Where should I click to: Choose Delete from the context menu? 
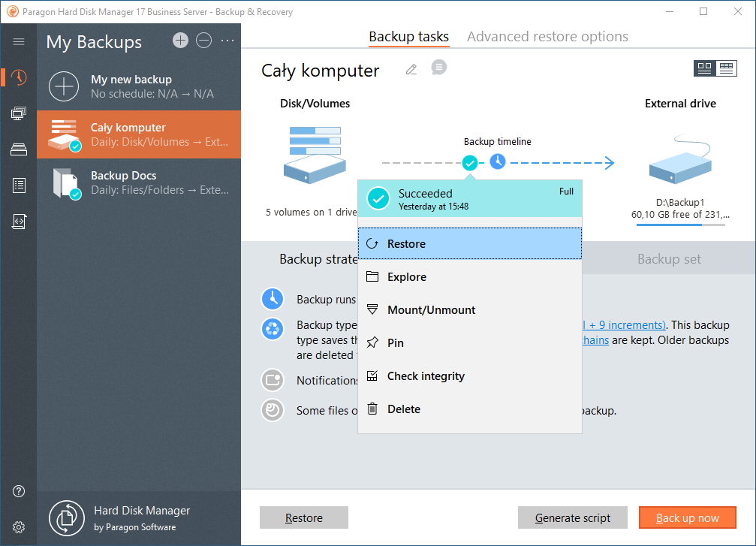click(470, 409)
